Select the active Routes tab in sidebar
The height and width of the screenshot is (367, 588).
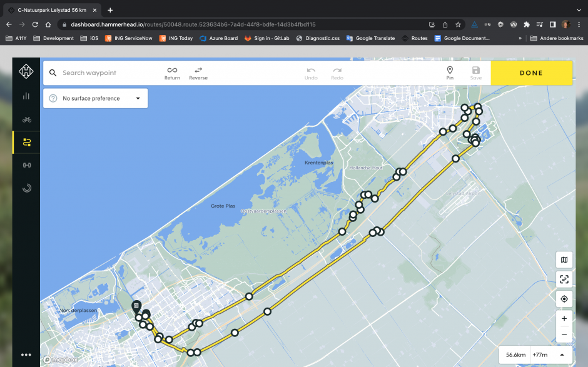26,142
